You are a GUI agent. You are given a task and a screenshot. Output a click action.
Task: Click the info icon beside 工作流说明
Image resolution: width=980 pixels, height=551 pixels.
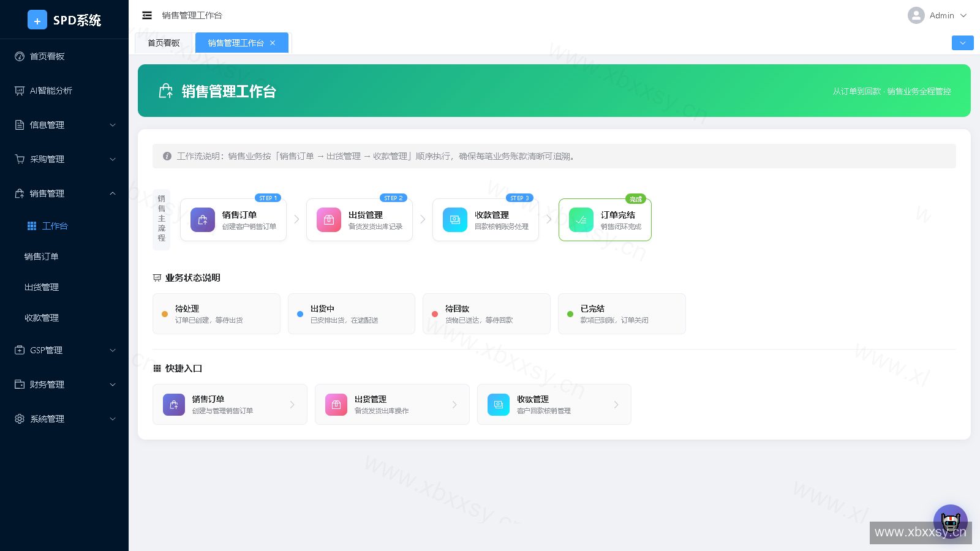167,156
